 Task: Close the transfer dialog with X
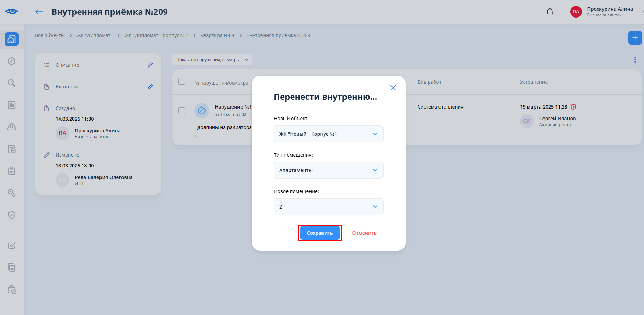[393, 88]
